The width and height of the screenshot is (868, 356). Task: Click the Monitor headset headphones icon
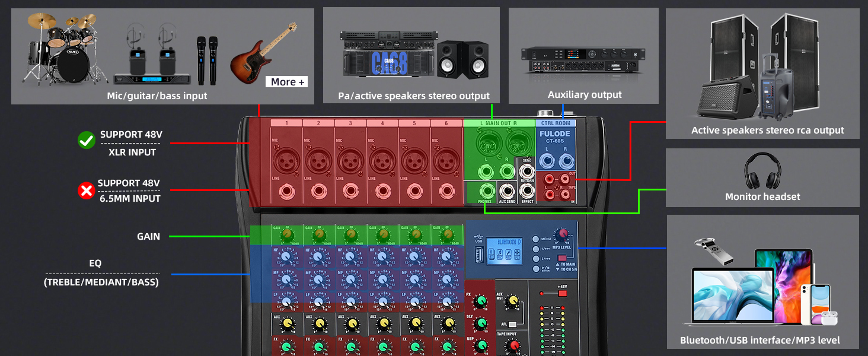click(x=762, y=171)
